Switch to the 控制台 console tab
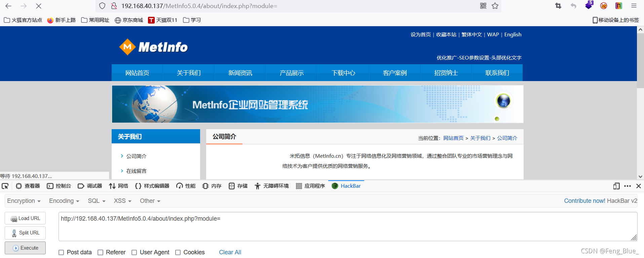This screenshot has width=644, height=258. 59,186
